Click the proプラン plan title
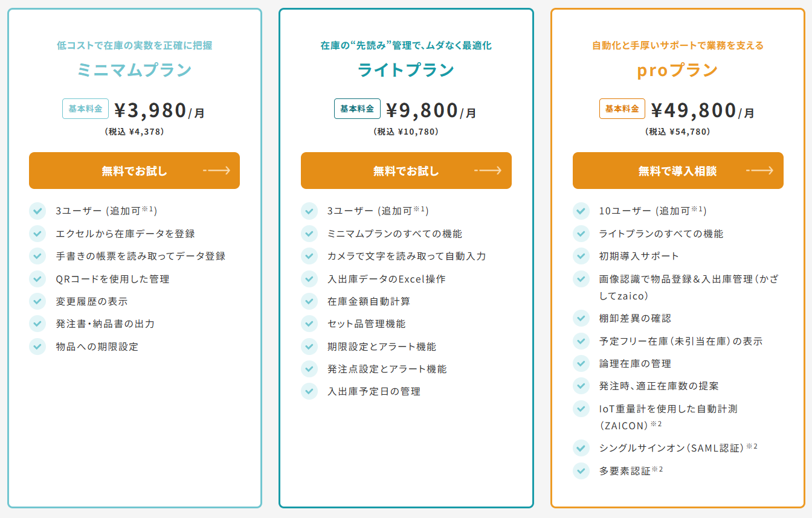 tap(677, 71)
